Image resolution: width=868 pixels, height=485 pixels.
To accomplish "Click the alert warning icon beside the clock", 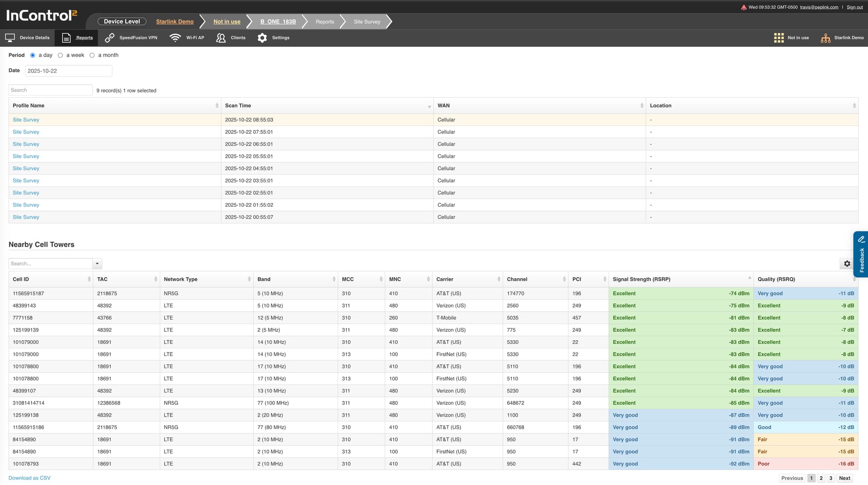I will tap(744, 7).
